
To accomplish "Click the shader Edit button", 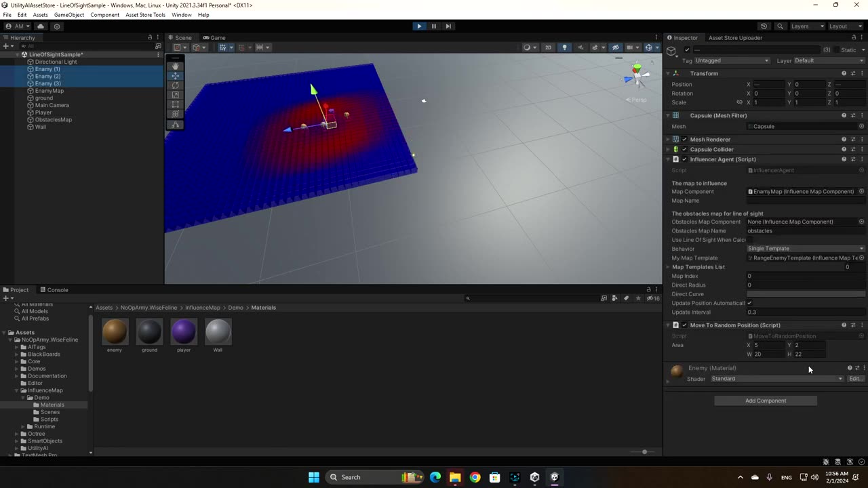I will coord(856,379).
